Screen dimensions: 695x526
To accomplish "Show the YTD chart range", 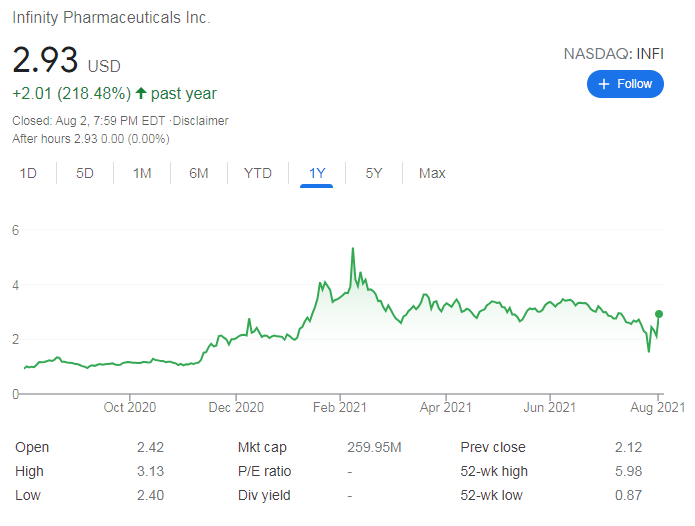I will [x=258, y=173].
